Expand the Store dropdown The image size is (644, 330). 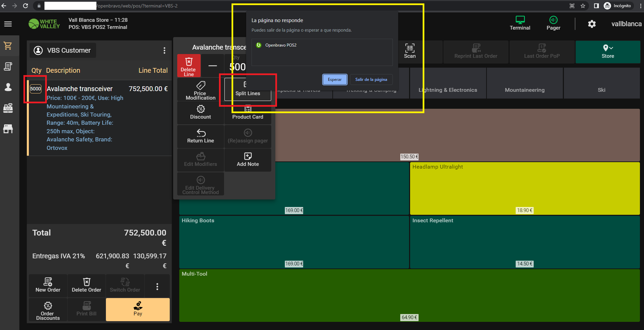pos(607,52)
